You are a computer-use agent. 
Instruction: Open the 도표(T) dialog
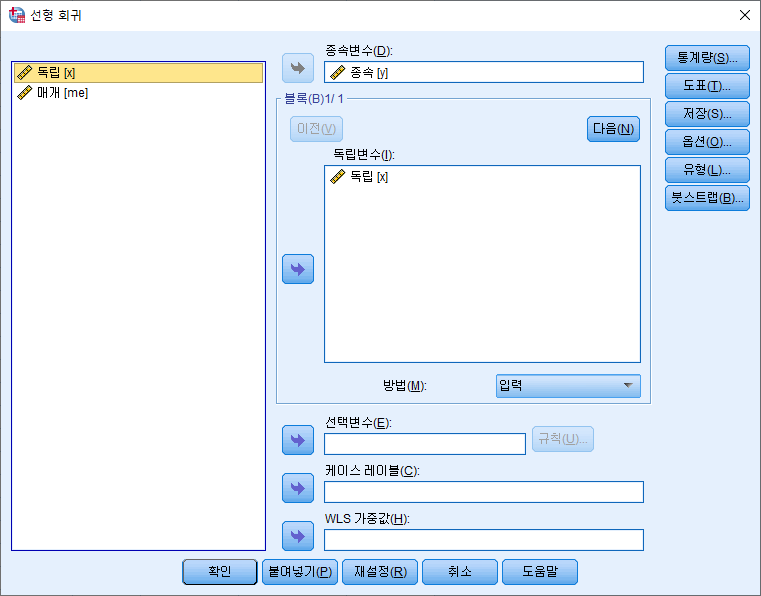click(707, 86)
